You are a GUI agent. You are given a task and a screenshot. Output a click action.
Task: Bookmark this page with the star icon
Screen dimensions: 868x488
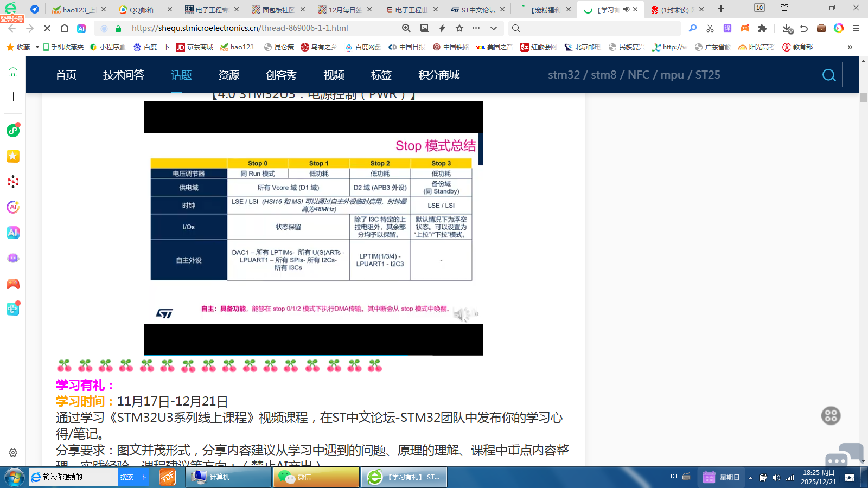coord(459,28)
